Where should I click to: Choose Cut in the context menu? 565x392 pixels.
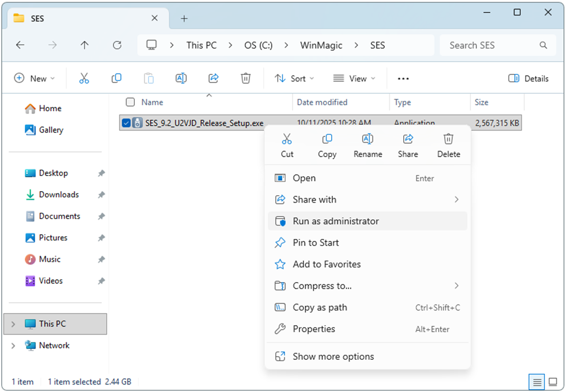(x=287, y=146)
